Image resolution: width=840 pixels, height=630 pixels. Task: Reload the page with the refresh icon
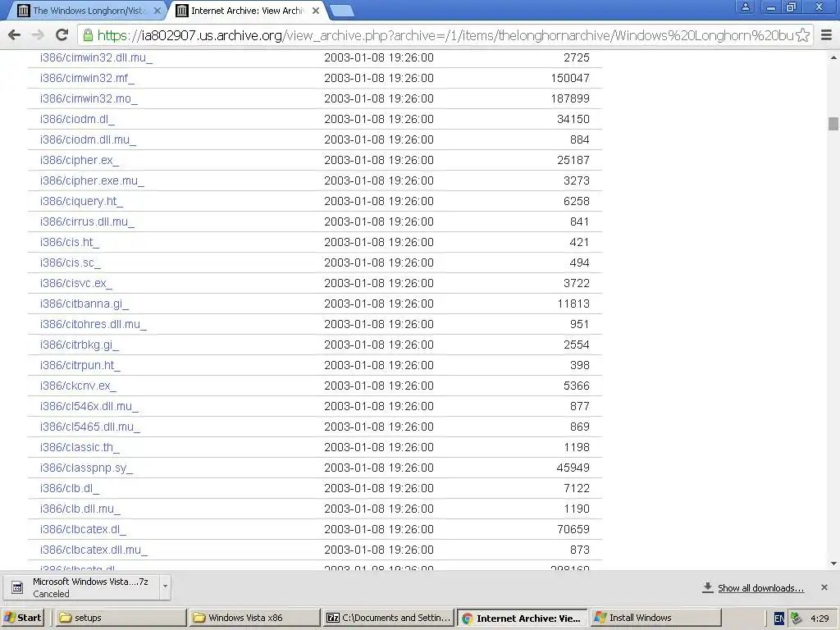click(62, 35)
